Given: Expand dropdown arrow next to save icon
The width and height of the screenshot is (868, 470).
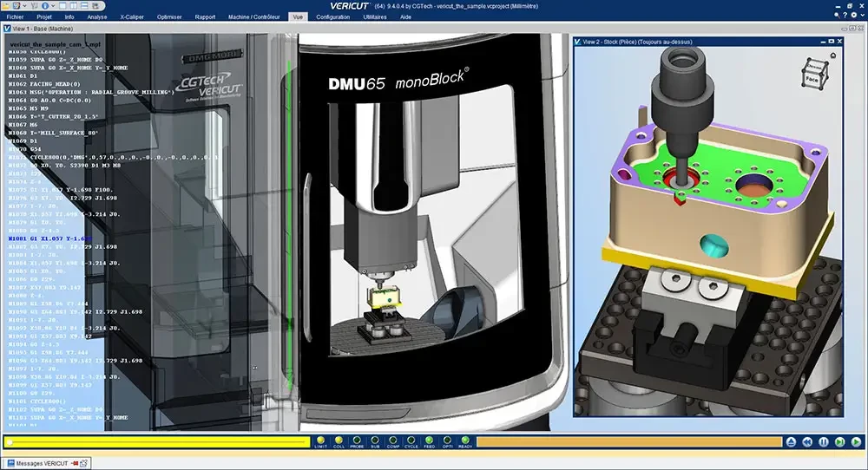Looking at the screenshot, I should (24, 5).
